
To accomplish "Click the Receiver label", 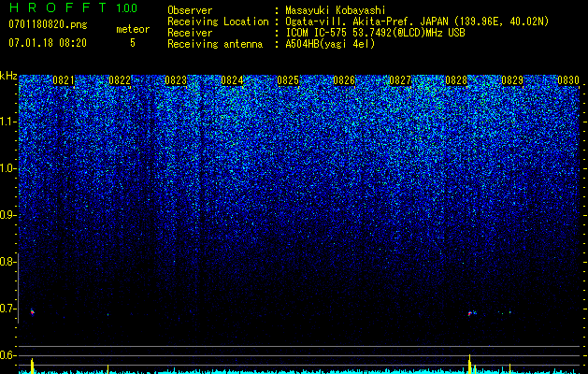I will pos(190,33).
